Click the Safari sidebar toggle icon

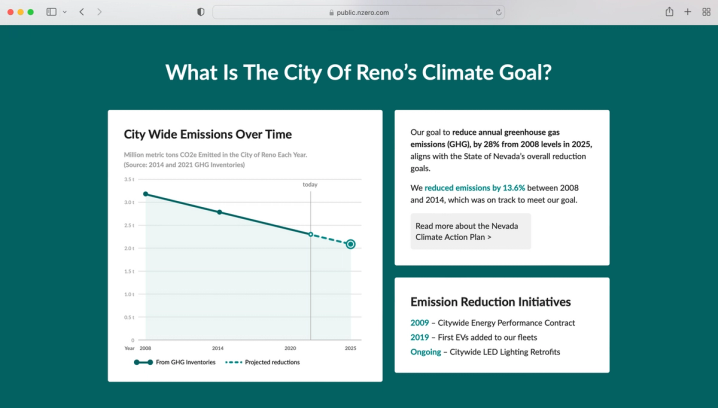pos(51,12)
